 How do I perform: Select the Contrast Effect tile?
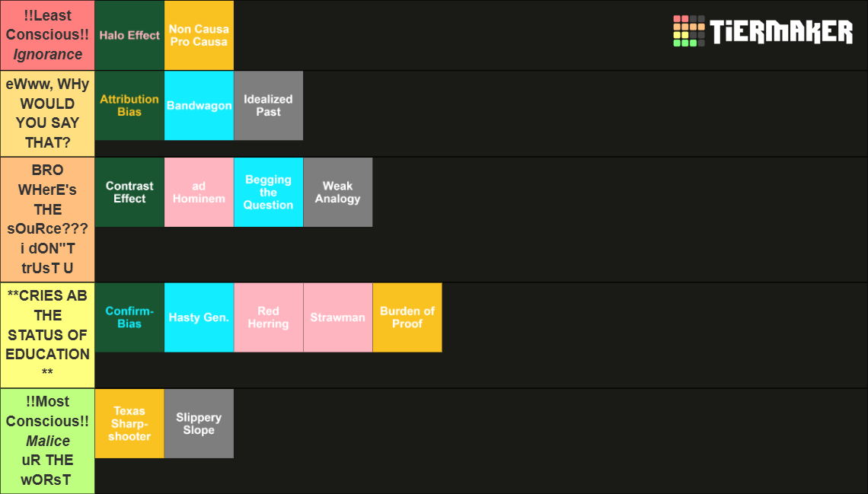click(x=129, y=192)
